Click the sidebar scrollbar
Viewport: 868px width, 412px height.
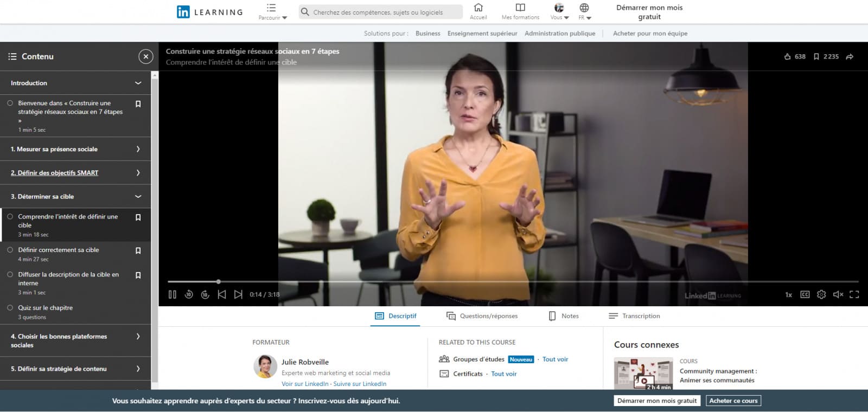[155, 230]
